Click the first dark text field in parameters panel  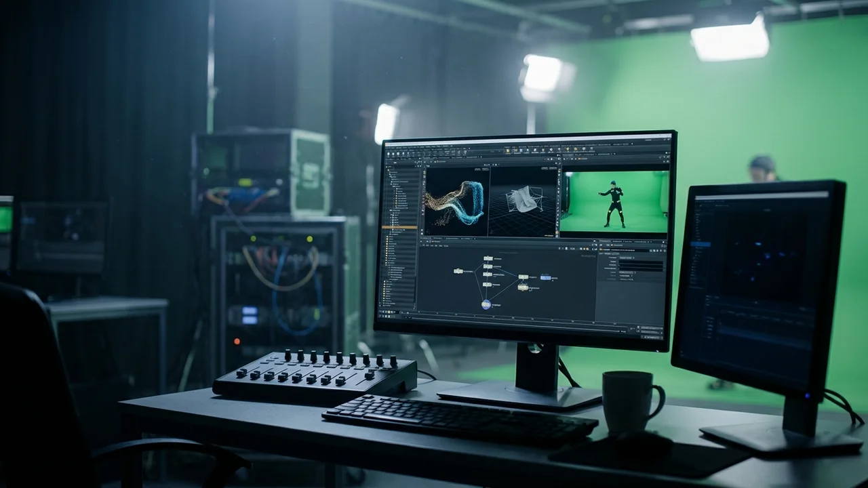pyautogui.click(x=641, y=262)
